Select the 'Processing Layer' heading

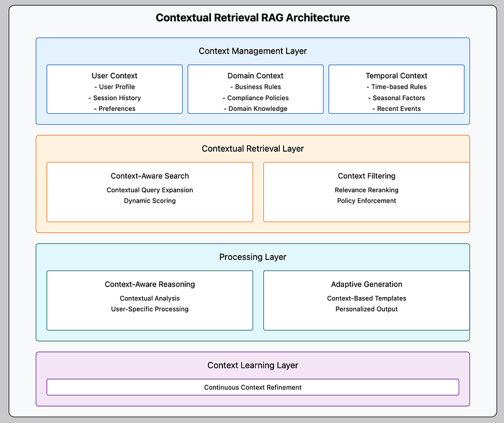click(x=253, y=257)
